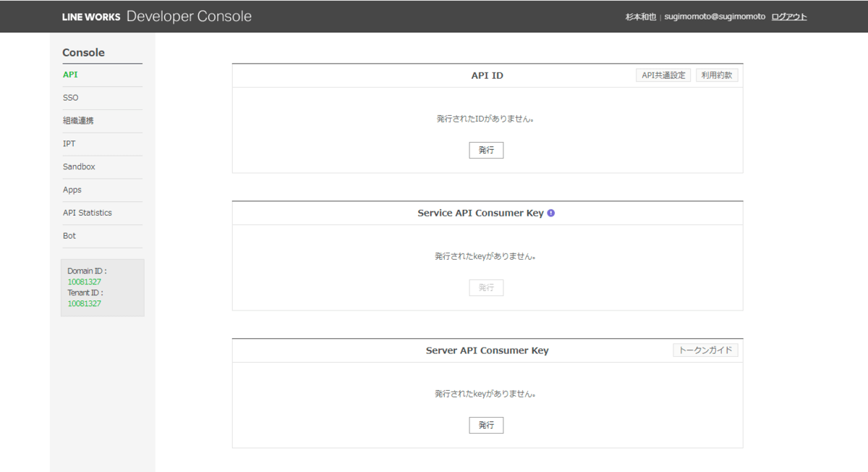The width and height of the screenshot is (868, 472).
Task: Open the トークンガイド token guide
Action: coord(705,350)
